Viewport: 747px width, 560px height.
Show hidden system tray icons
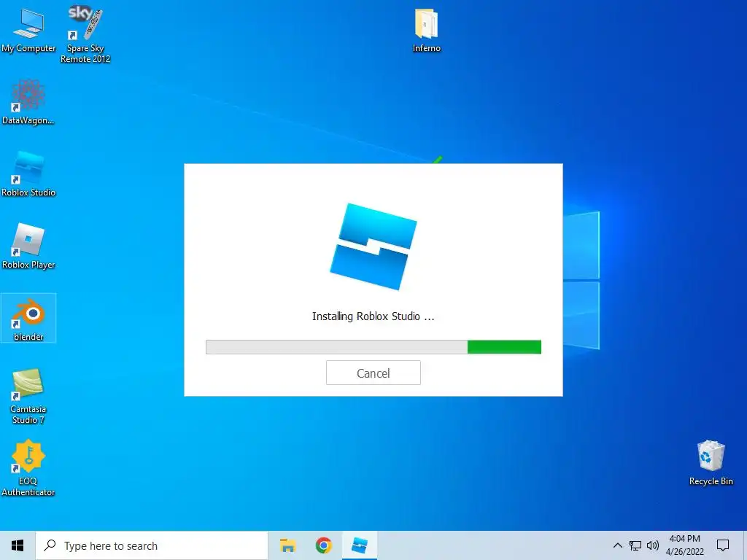tap(617, 545)
